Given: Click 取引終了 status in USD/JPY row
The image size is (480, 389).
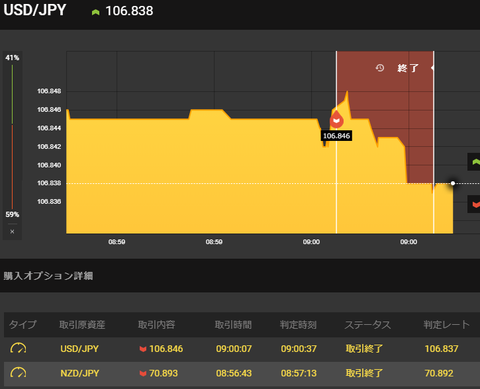Looking at the screenshot, I should (x=364, y=349).
